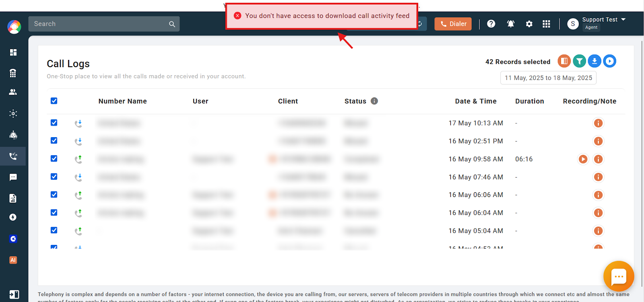The width and height of the screenshot is (644, 302).
Task: Open the bot icon in the sidebar
Action: [13, 135]
